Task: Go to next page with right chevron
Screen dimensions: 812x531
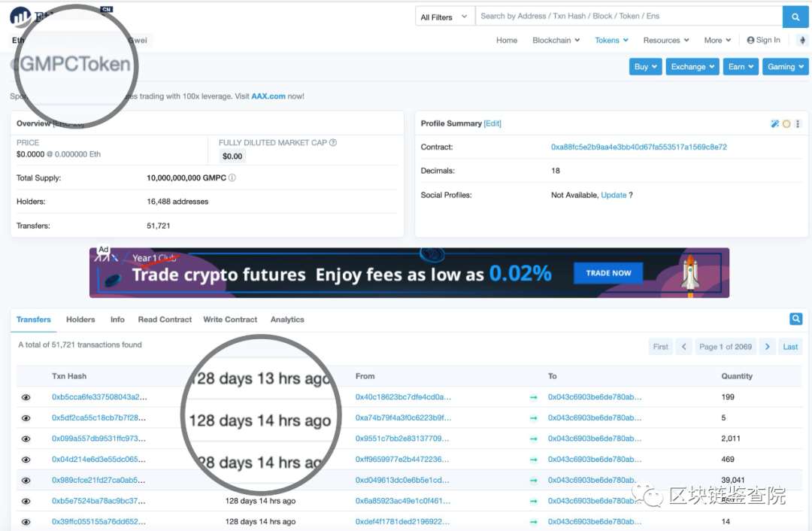Action: coord(768,347)
